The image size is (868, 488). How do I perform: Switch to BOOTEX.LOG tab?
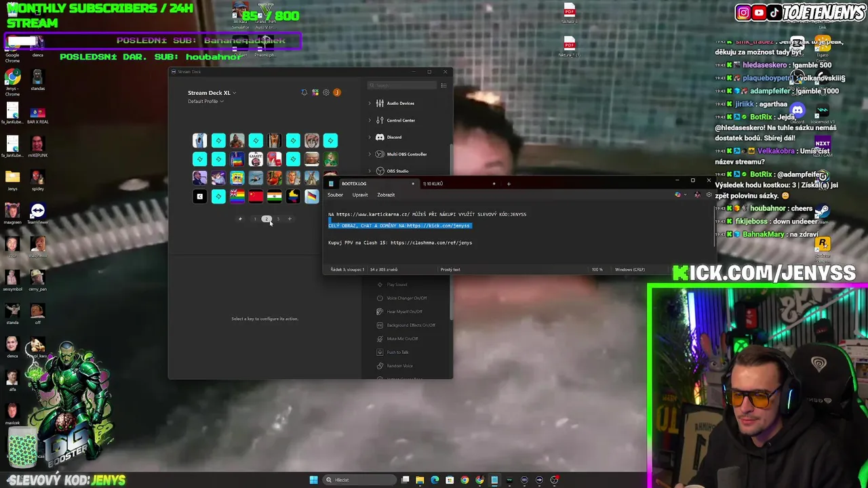[x=370, y=184]
